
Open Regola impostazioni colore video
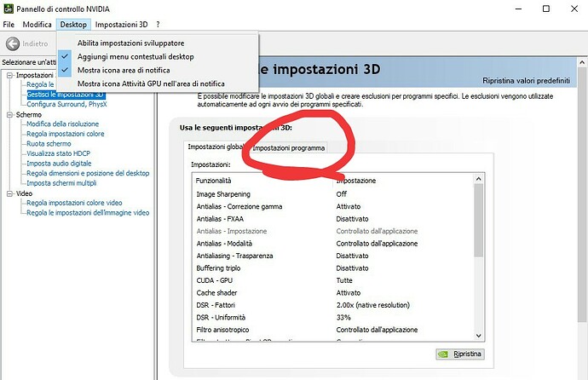(74, 203)
